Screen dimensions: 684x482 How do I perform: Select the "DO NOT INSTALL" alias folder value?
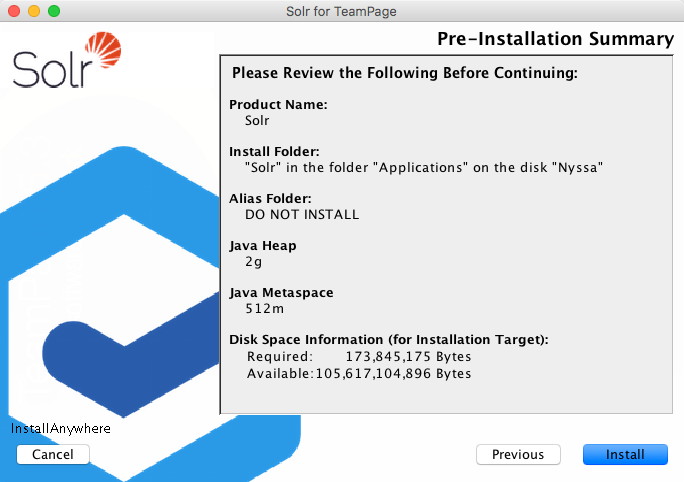pos(301,214)
